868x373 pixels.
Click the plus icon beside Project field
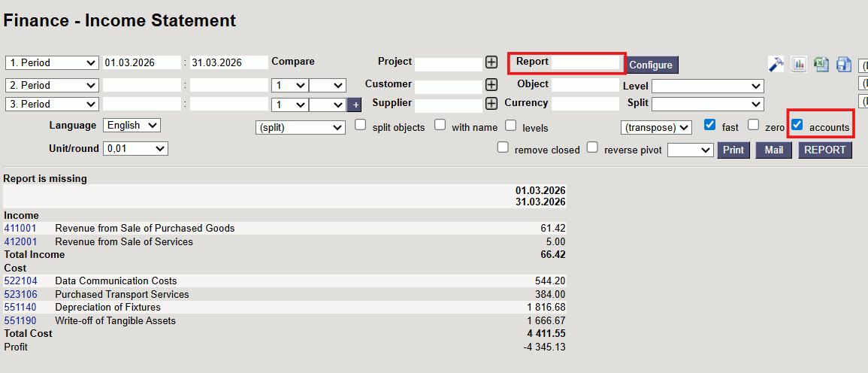(x=491, y=63)
